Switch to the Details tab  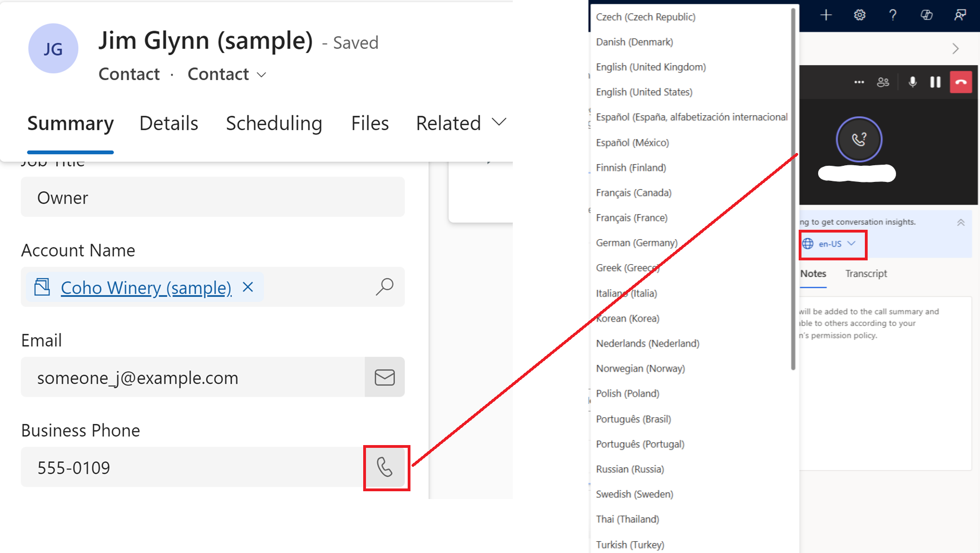coord(169,124)
